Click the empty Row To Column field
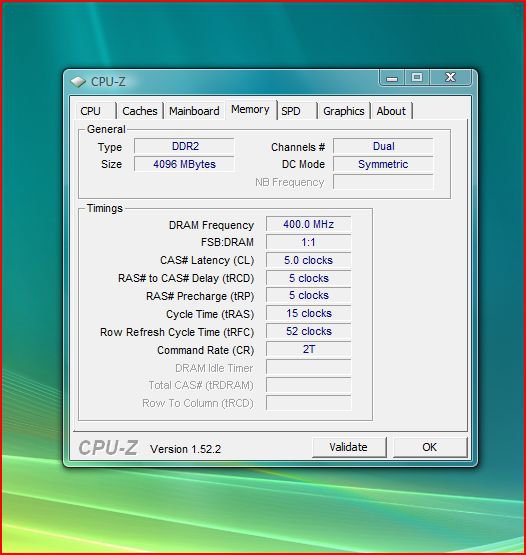Image resolution: width=526 pixels, height=555 pixels. pyautogui.click(x=309, y=403)
